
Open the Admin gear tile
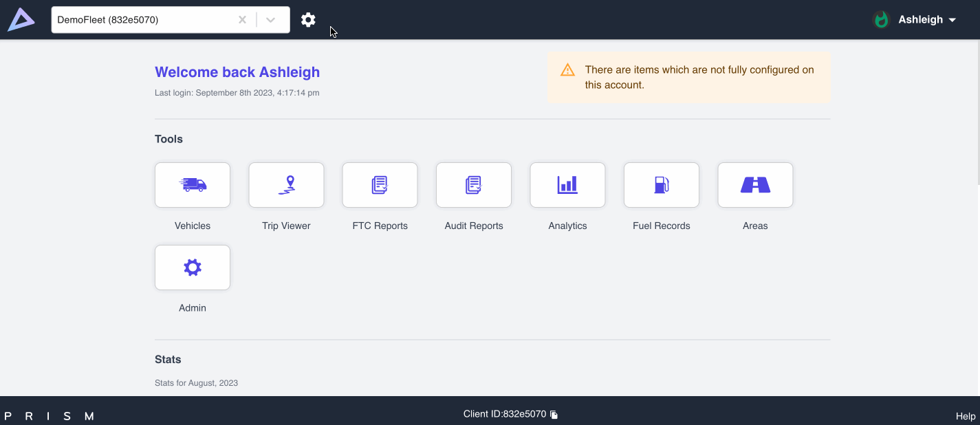pyautogui.click(x=193, y=268)
